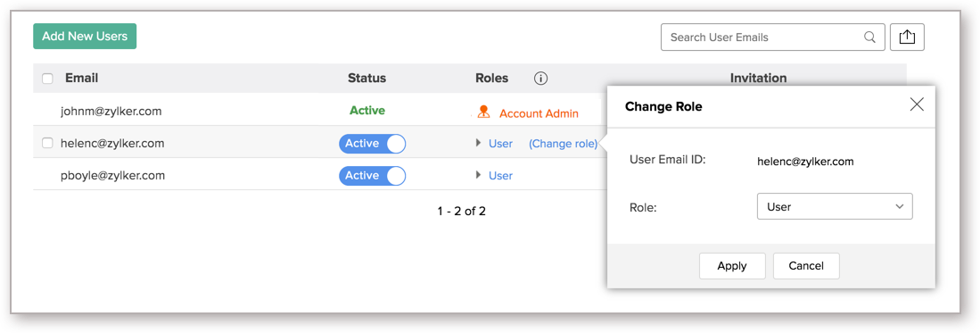Click the Add New Users button
This screenshot has height=333, width=980.
85,37
